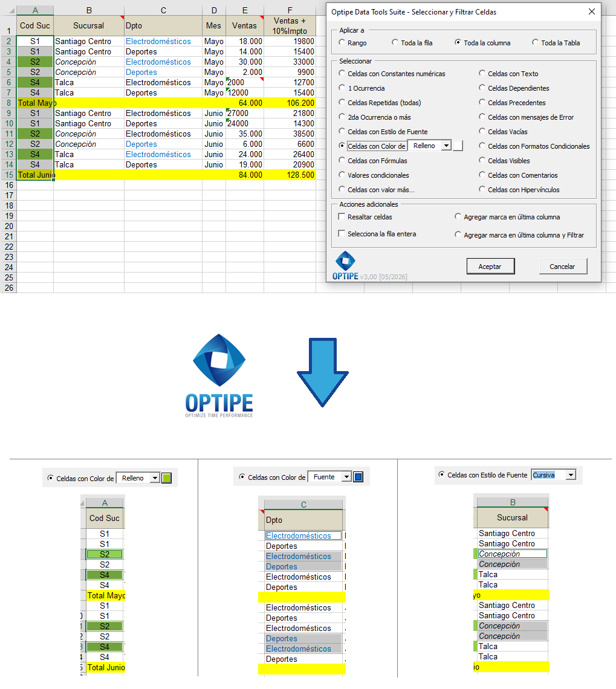The height and width of the screenshot is (689, 616).
Task: Select column F header in top sheet
Action: 290,10
